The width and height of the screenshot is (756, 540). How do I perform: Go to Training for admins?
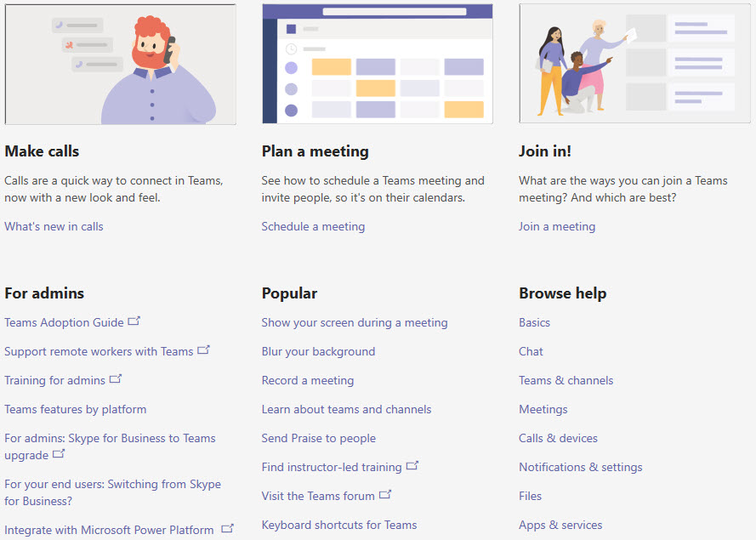coord(55,380)
